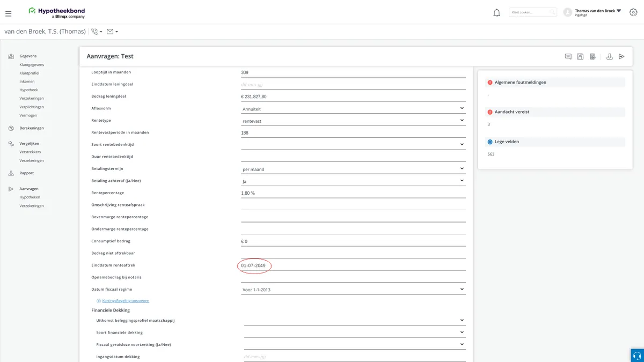Click the search magnifier in Klant zoeken
Viewport: 644px width, 362px height.
tap(552, 12)
